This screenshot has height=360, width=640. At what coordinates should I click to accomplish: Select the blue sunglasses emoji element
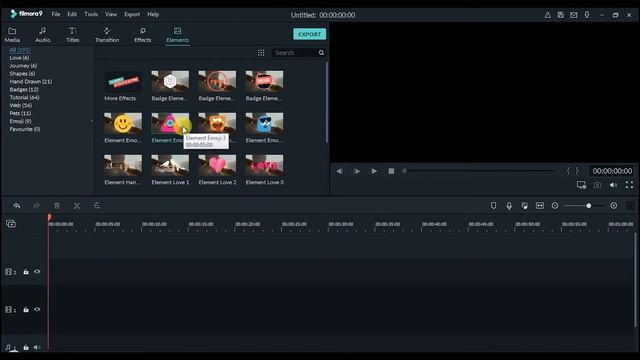pos(264,123)
